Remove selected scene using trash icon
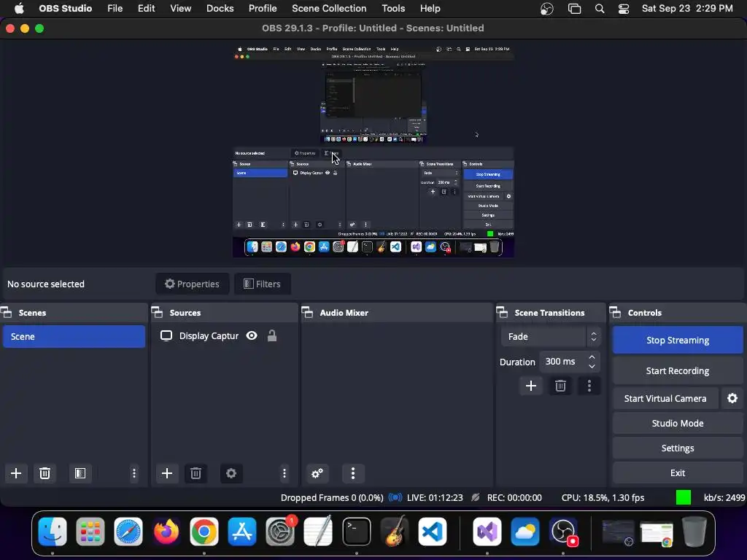Screen dimensions: 747x560 point(44,472)
